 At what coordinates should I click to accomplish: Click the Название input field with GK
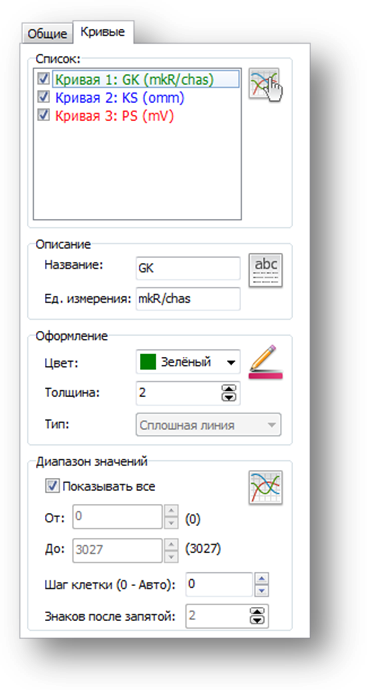(x=188, y=268)
